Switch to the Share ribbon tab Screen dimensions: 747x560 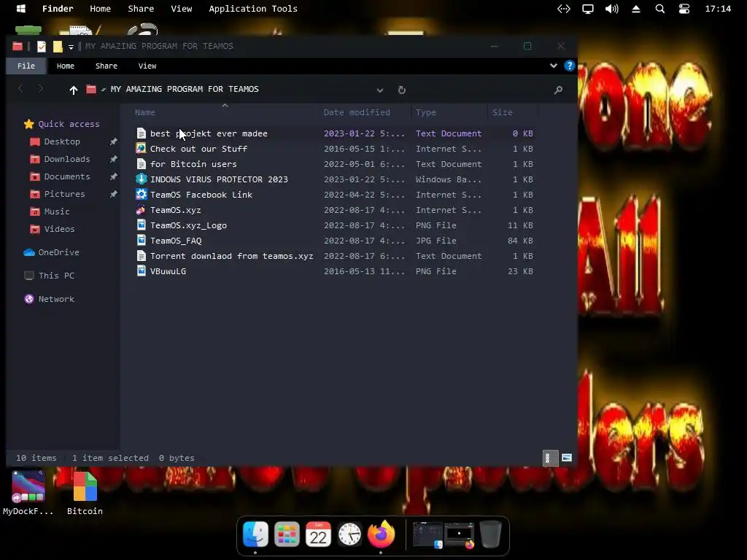pyautogui.click(x=107, y=66)
